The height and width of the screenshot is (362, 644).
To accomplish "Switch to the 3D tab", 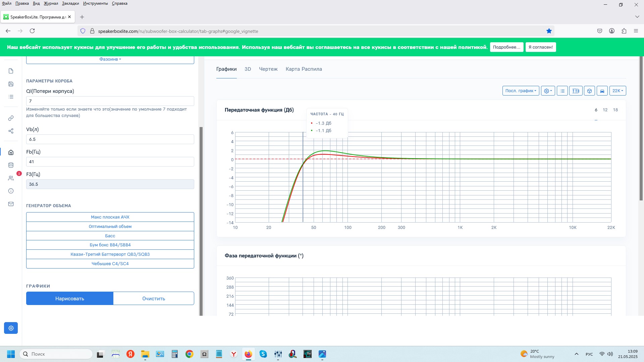I will click(248, 69).
